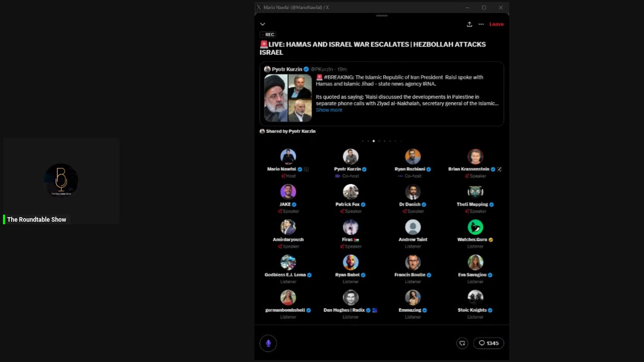
Task: Minimize the X window
Action: click(467, 8)
